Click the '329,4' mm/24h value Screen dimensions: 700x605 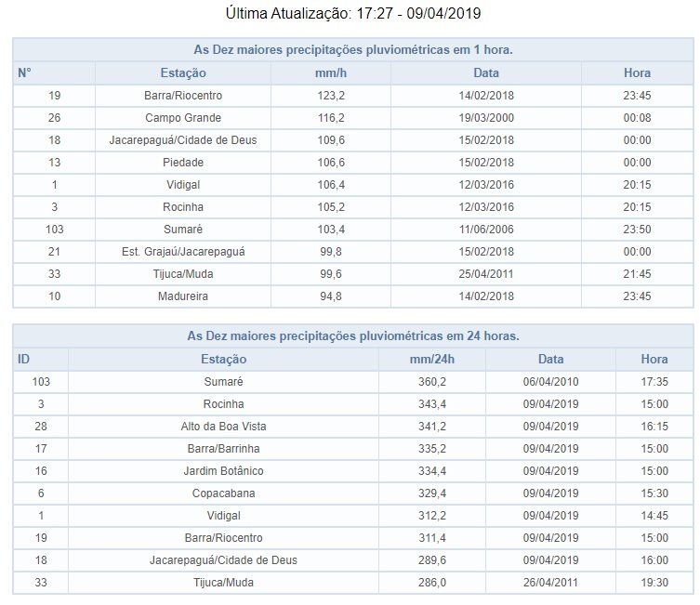432,493
